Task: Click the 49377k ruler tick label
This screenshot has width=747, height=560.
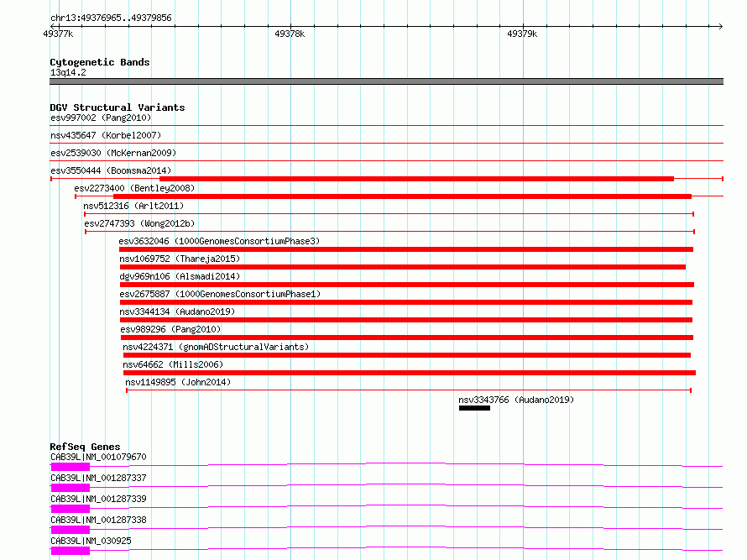Action: [58, 34]
